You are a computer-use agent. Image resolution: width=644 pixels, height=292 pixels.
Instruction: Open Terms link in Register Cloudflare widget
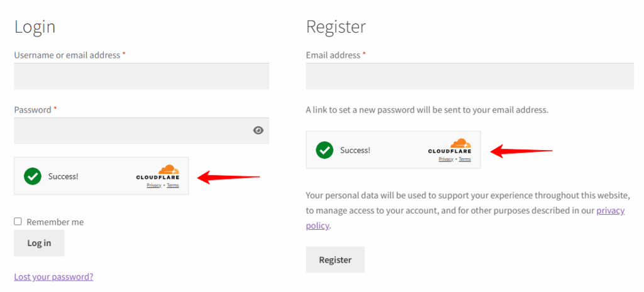465,159
